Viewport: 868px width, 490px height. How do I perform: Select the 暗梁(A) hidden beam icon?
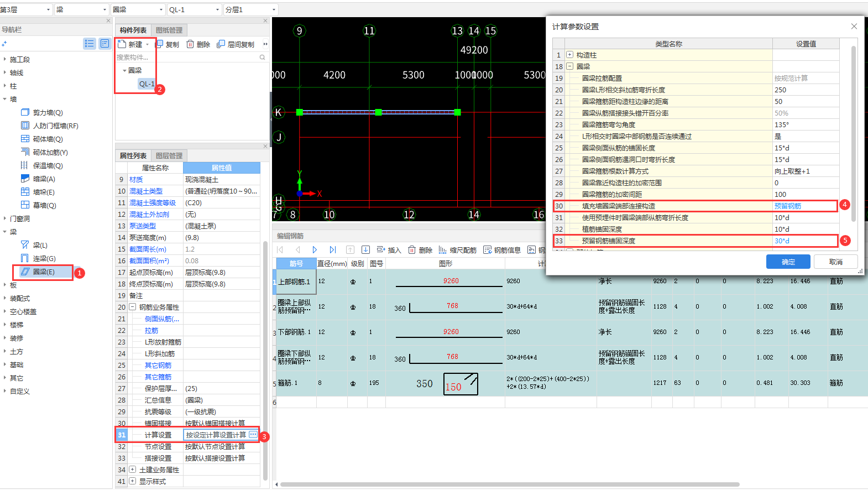tap(25, 179)
